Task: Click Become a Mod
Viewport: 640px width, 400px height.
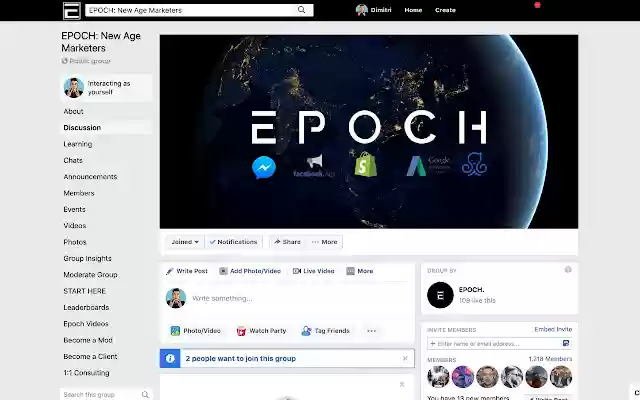Action: coord(88,340)
